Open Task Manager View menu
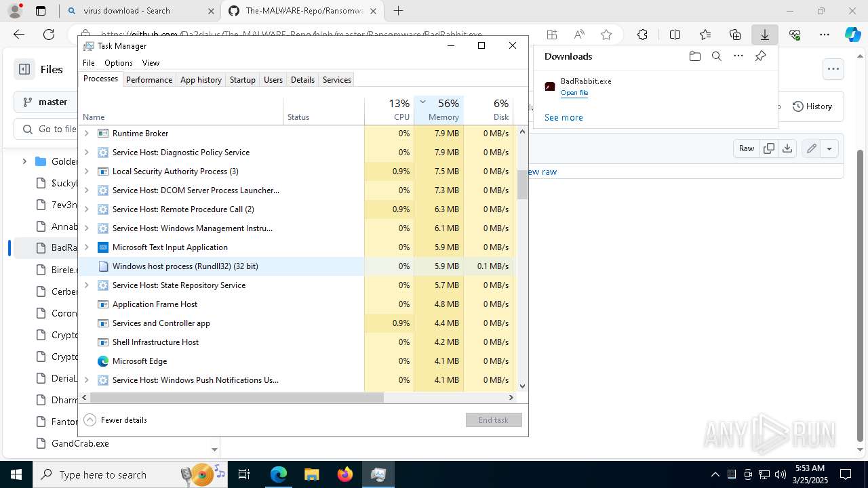 151,63
